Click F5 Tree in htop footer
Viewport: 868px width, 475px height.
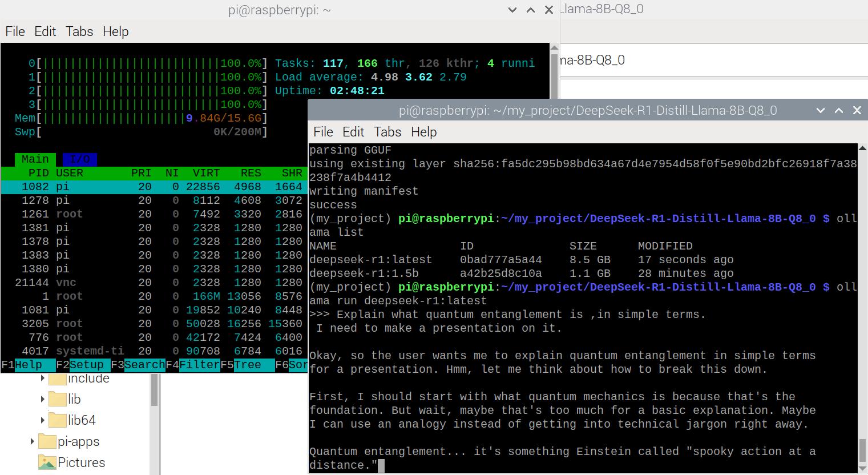(247, 365)
